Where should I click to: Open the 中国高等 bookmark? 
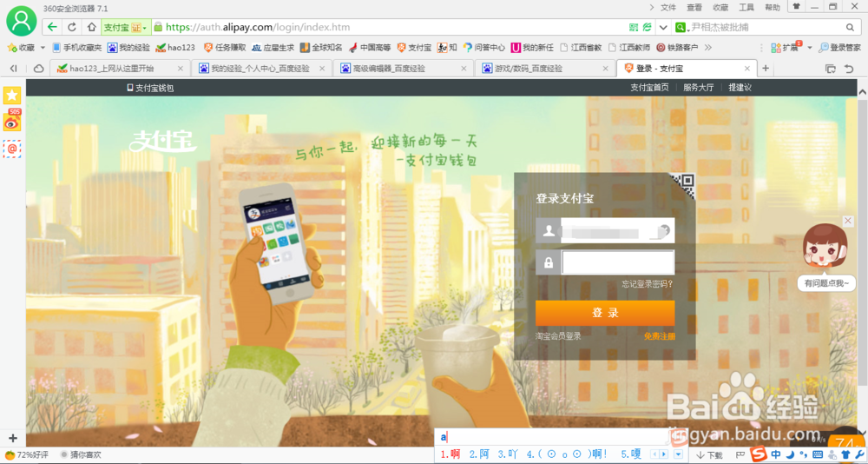pos(369,48)
